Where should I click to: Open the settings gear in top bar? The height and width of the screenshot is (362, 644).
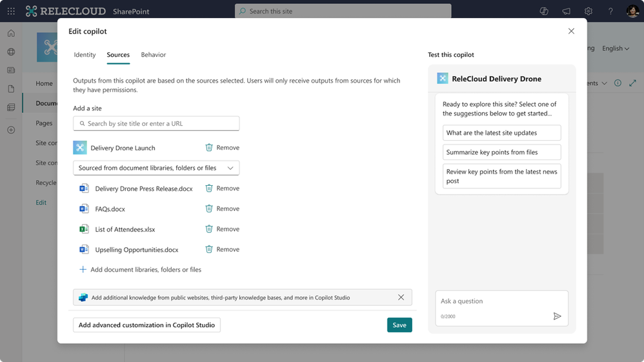coord(588,11)
